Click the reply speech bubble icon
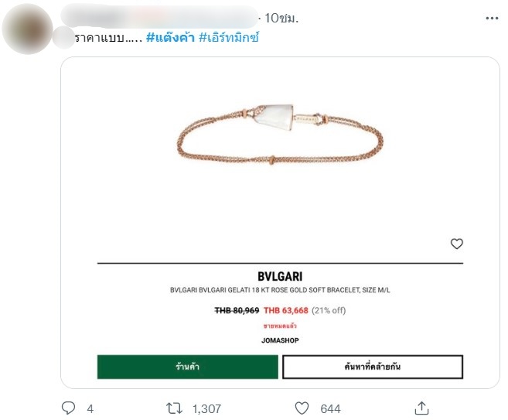Image resolution: width=508 pixels, height=420 pixels. tap(68, 408)
